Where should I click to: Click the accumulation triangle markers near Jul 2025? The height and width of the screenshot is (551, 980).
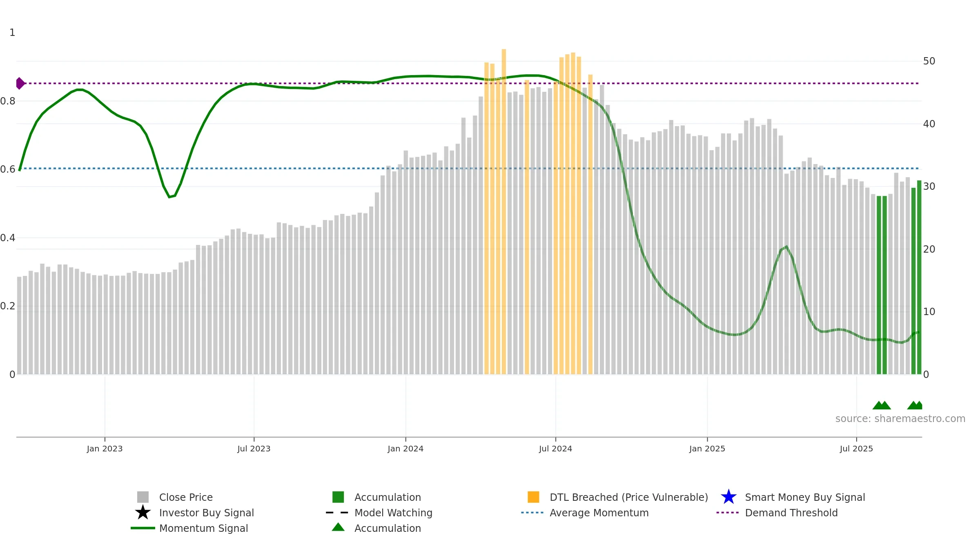click(882, 405)
